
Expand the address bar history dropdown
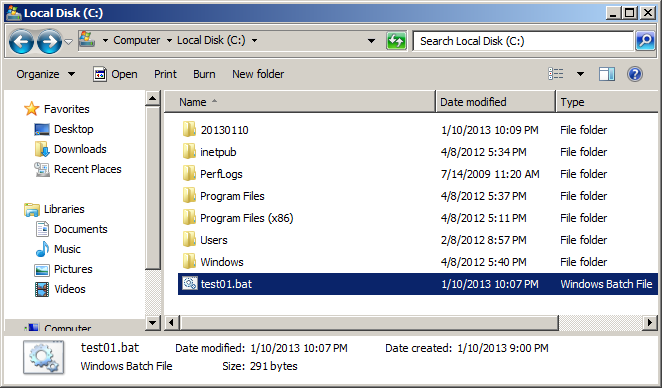(x=372, y=41)
